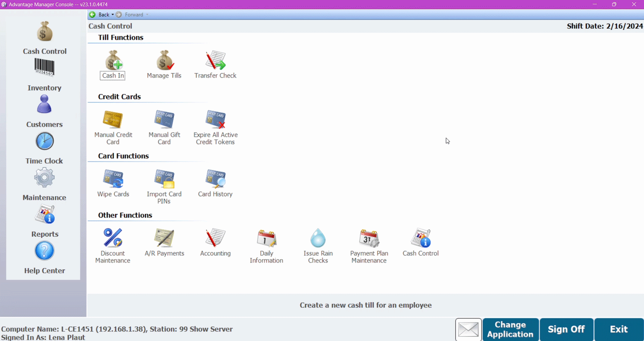Viewport: 644px width, 341px height.
Task: Open the Wipe Cards function
Action: coord(113,183)
